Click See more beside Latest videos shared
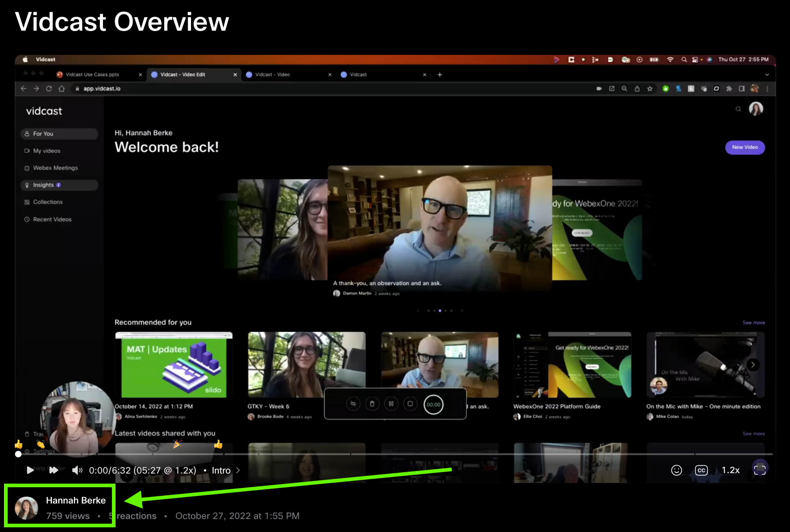Image resolution: width=790 pixels, height=532 pixels. [754, 434]
